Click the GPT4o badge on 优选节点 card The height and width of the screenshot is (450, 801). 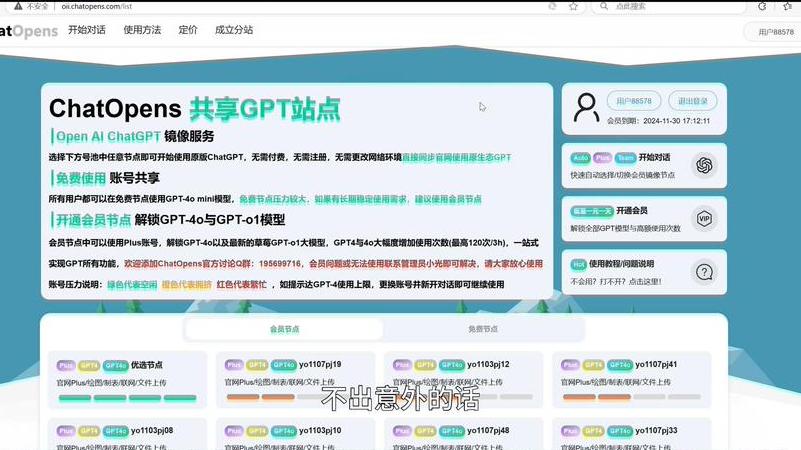pos(115,365)
